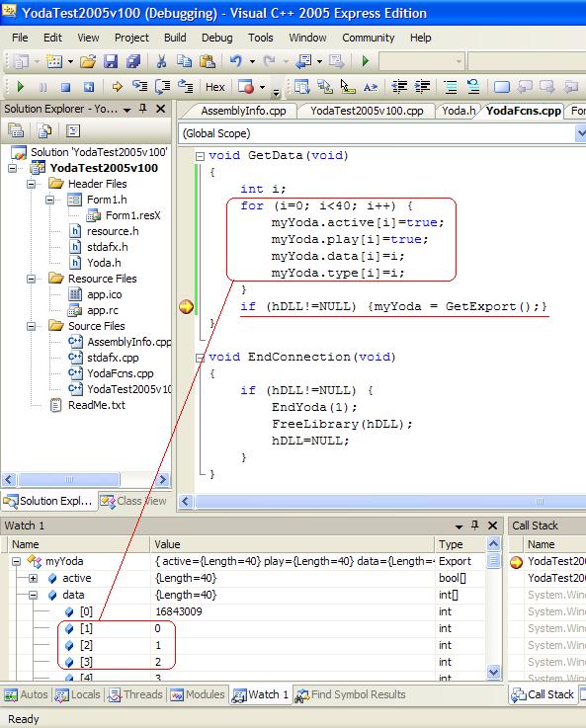Viewport: 586px width, 728px height.
Task: Click value 16843009 in Watch 1
Action: tap(179, 611)
